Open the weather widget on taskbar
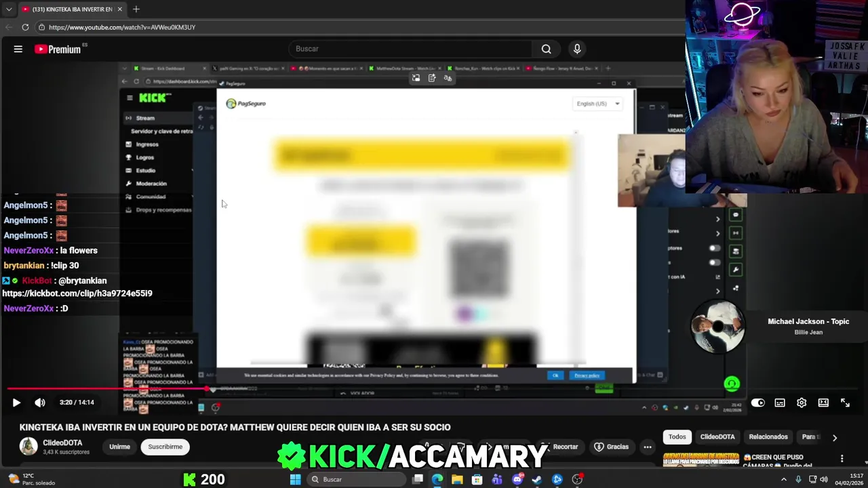This screenshot has width=868, height=488. pyautogui.click(x=31, y=479)
